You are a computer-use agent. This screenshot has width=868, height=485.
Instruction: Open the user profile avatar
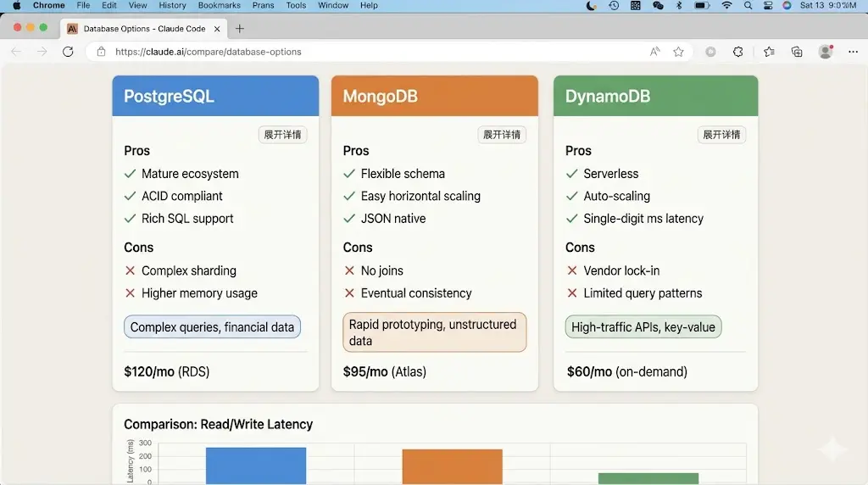click(x=826, y=52)
